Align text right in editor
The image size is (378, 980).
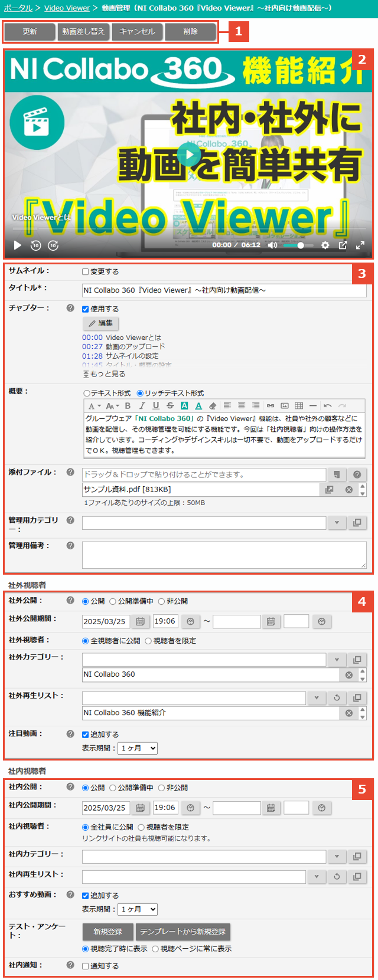[x=256, y=405]
